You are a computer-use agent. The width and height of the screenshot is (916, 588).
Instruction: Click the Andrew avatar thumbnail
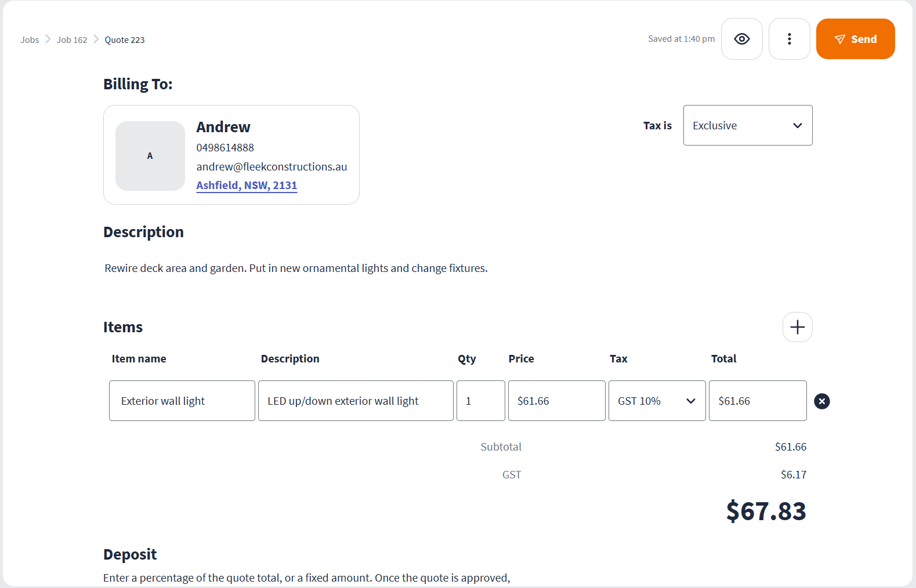(150, 156)
